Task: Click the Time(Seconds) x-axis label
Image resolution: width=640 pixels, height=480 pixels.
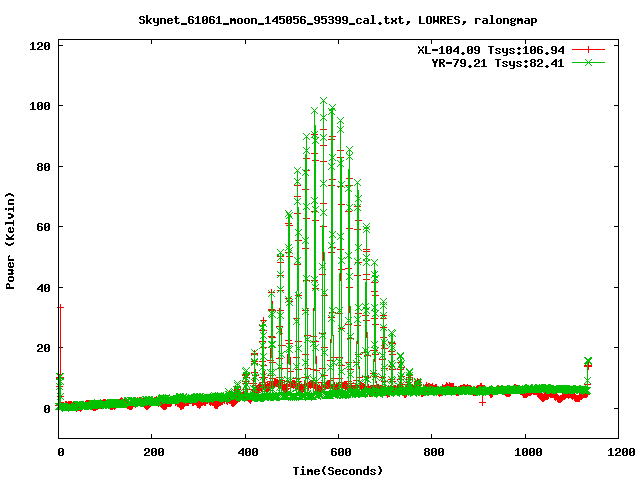Action: pyautogui.click(x=337, y=470)
